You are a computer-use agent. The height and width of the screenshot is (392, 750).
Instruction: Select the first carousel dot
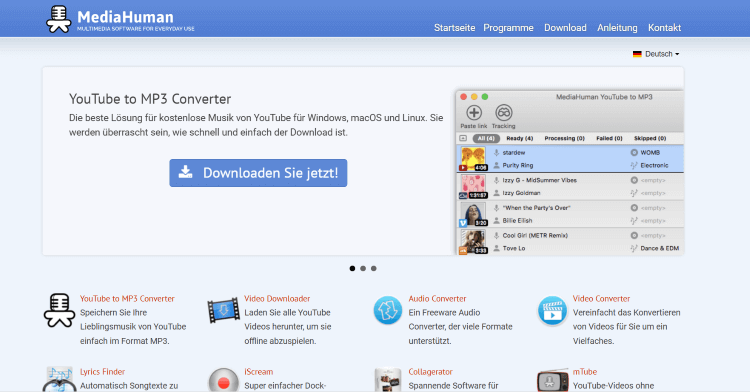[x=353, y=269]
